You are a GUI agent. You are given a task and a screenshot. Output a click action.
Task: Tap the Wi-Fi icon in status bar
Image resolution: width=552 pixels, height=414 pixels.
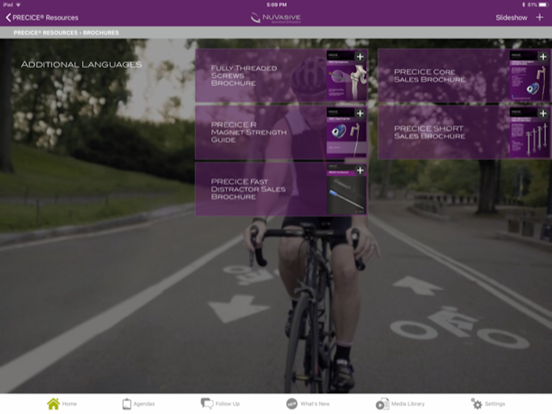pyautogui.click(x=18, y=5)
